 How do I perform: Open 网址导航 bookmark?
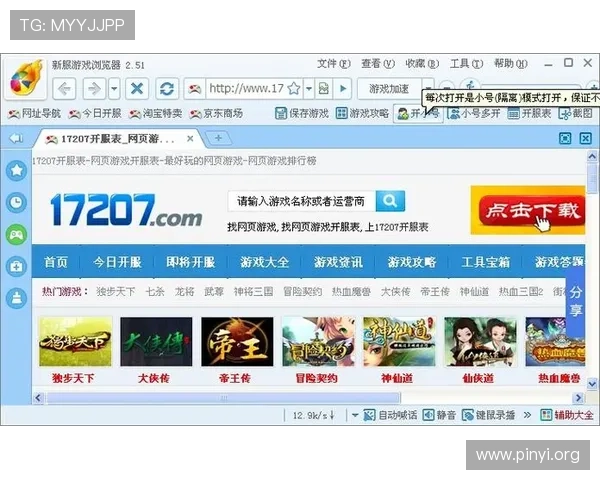35,113
